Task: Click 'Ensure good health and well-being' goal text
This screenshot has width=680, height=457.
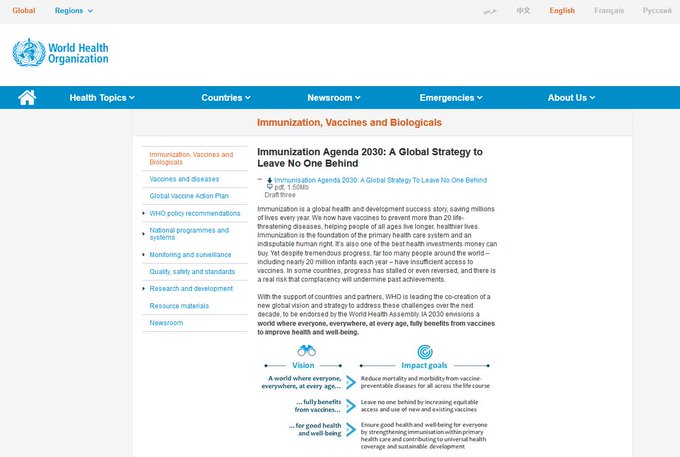Action: [x=424, y=435]
